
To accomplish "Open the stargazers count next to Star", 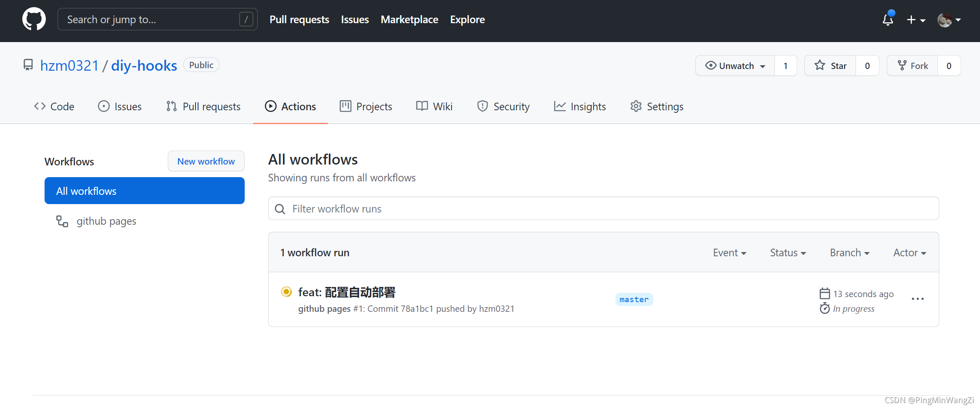I will click(867, 66).
